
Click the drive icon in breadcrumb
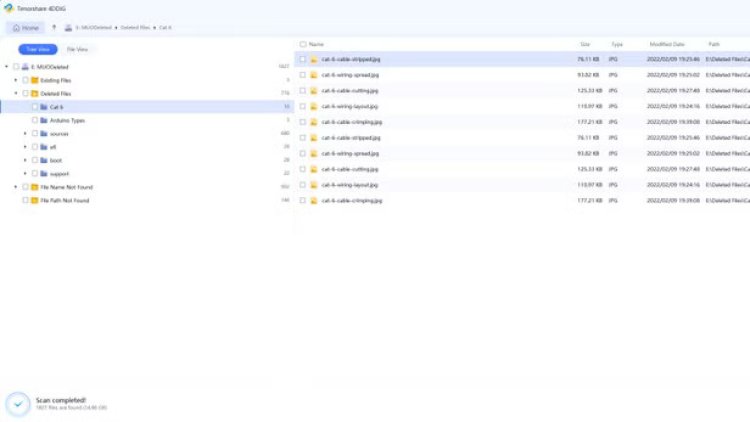coord(67,27)
